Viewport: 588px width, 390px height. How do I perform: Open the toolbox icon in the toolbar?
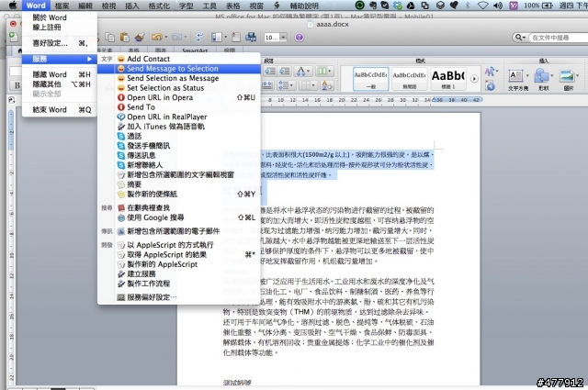236,37
